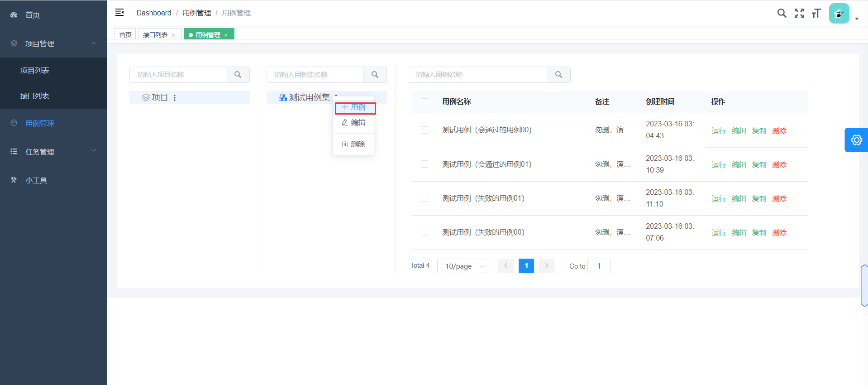The width and height of the screenshot is (868, 385).
Task: Check the row 测试用例（失败的用例00）
Action: [424, 232]
